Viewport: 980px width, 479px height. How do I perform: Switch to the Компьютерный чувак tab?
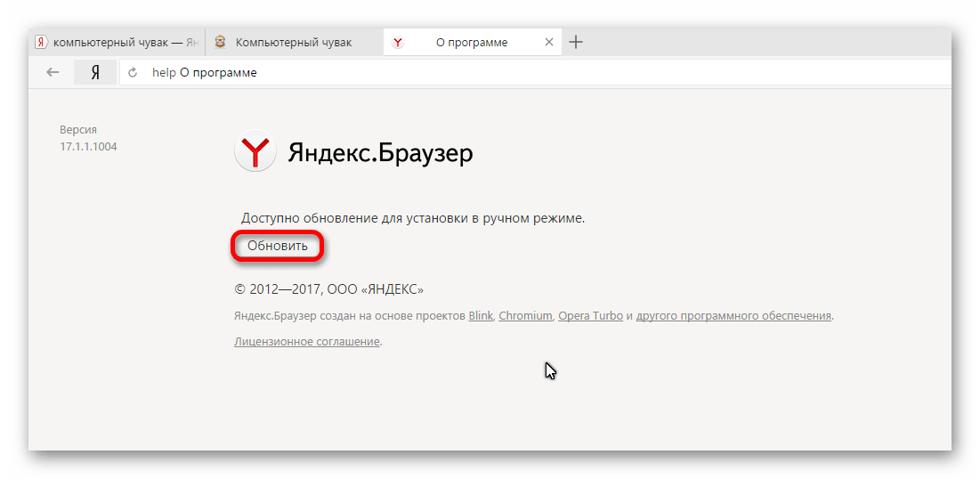point(294,43)
